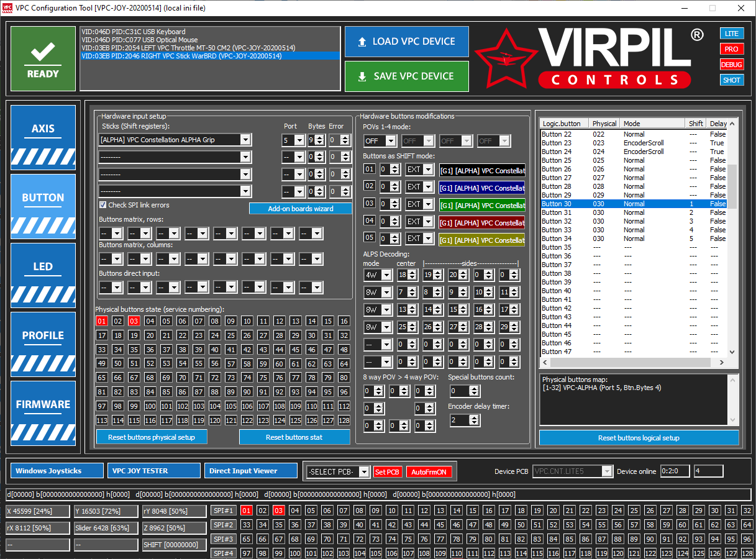Open the EXT dropdown for SHIFT mode 01
The height and width of the screenshot is (559, 756).
pyautogui.click(x=419, y=170)
